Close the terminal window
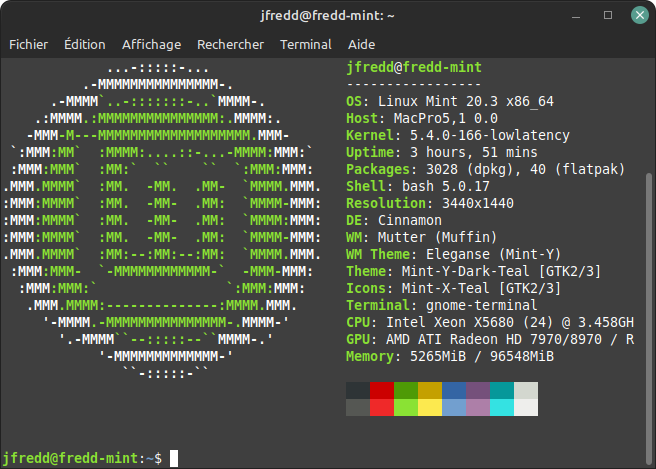This screenshot has height=469, width=656. coord(640,15)
